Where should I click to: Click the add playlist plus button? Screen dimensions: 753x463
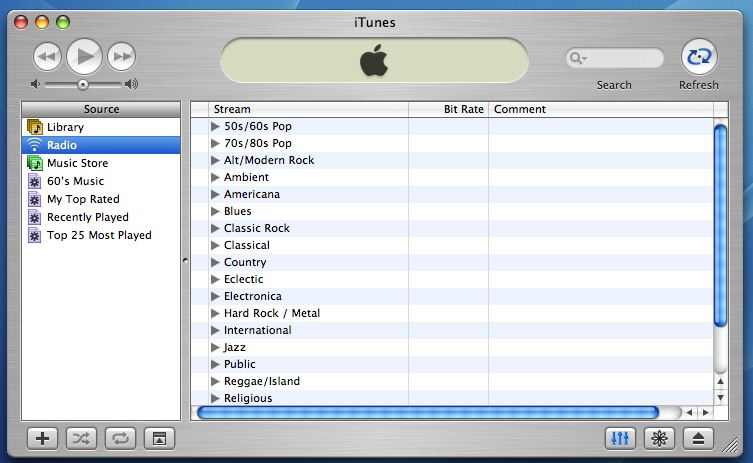click(x=42, y=439)
